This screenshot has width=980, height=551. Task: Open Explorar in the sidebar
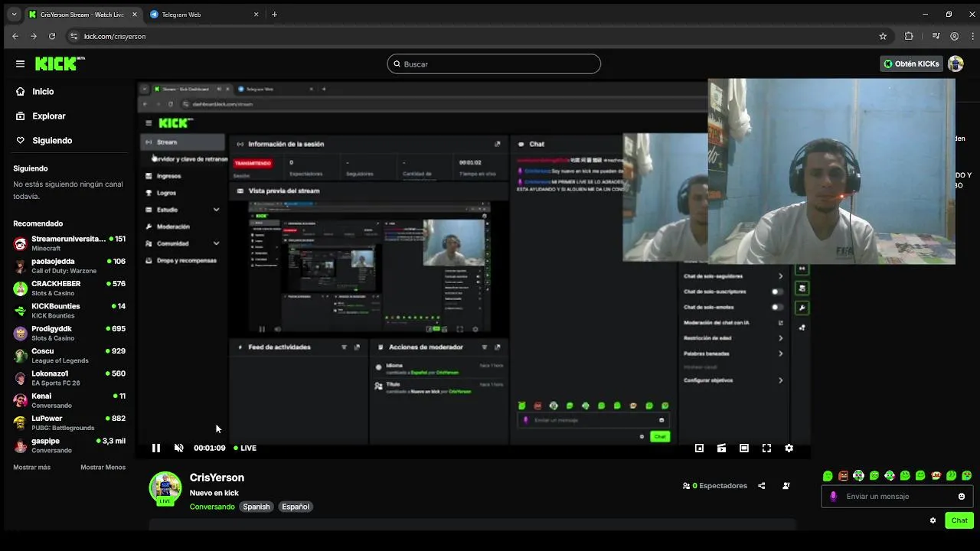coord(48,116)
